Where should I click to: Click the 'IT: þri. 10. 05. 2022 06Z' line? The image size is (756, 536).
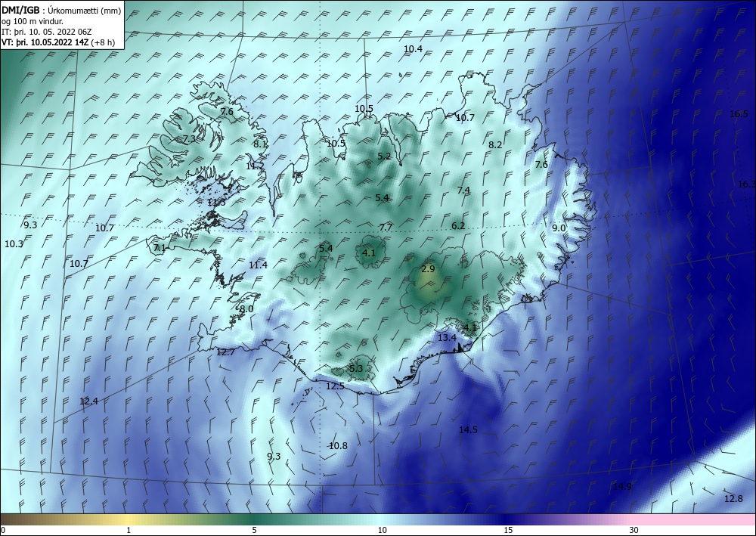coord(46,32)
